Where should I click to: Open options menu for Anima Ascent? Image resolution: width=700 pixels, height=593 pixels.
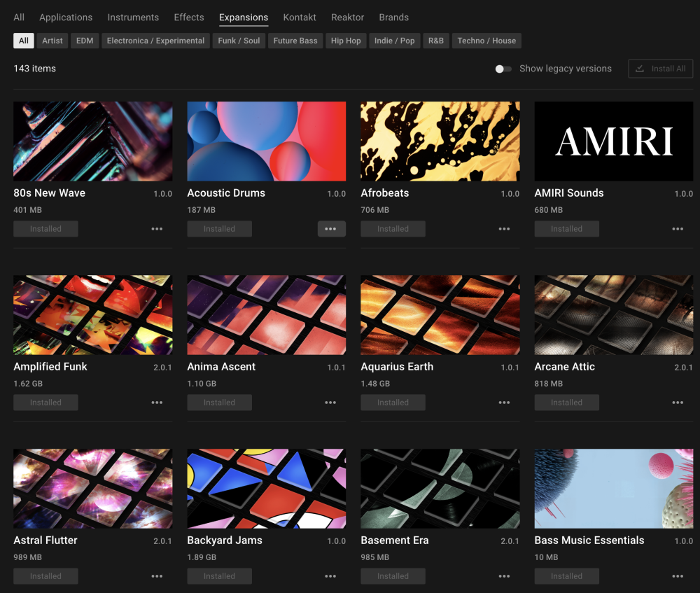(330, 403)
